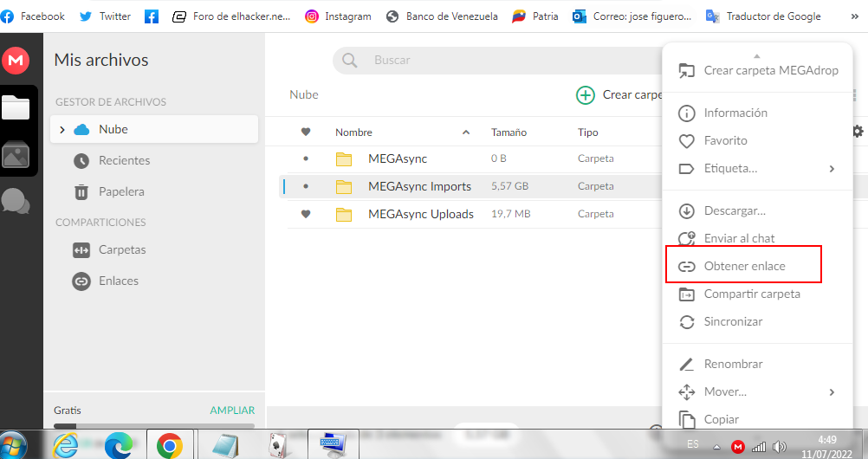
Task: Click the Crear carpeta plus button
Action: 585,95
